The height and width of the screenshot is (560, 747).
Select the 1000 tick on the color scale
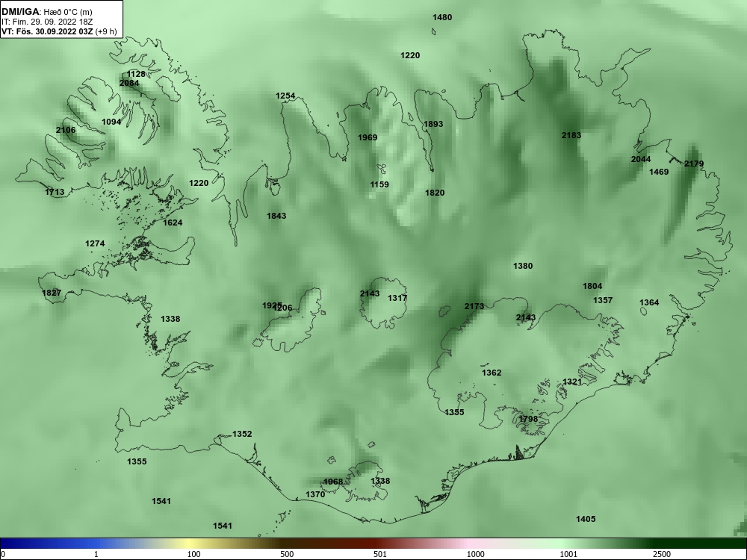pos(475,554)
